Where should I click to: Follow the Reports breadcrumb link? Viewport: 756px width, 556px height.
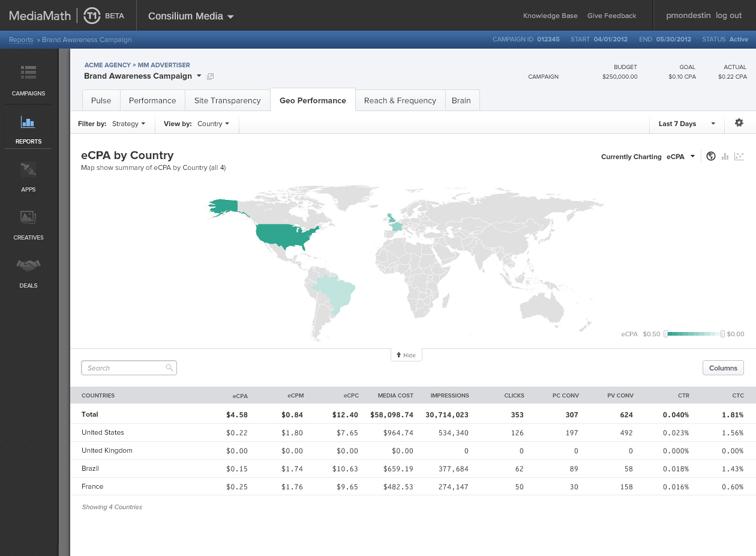pos(21,40)
